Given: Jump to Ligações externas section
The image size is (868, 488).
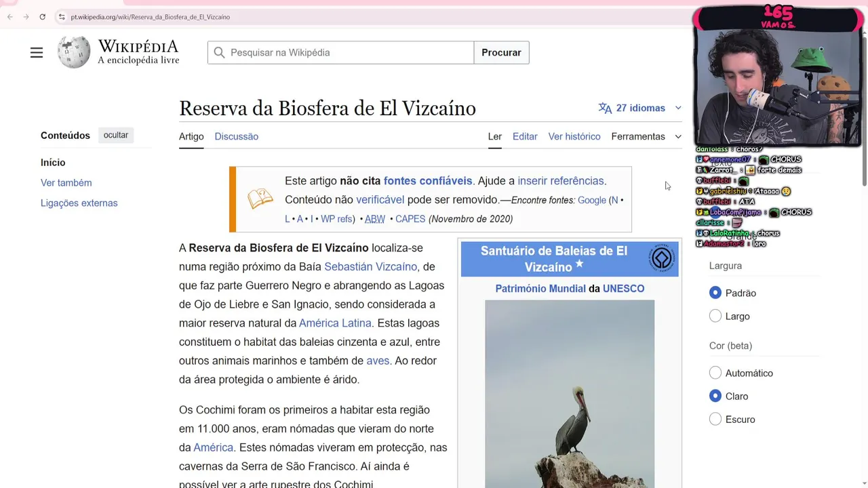Looking at the screenshot, I should 79,203.
